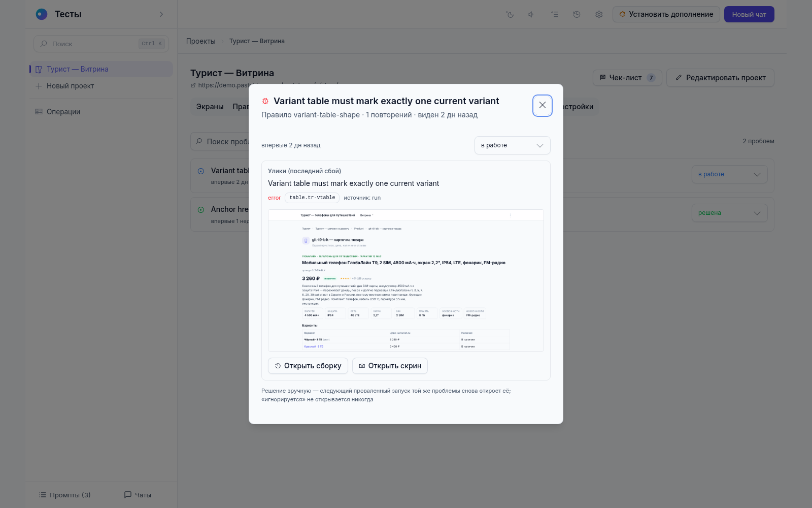
Task: Click the history icon on 'Открыть сборку'
Action: point(278,366)
